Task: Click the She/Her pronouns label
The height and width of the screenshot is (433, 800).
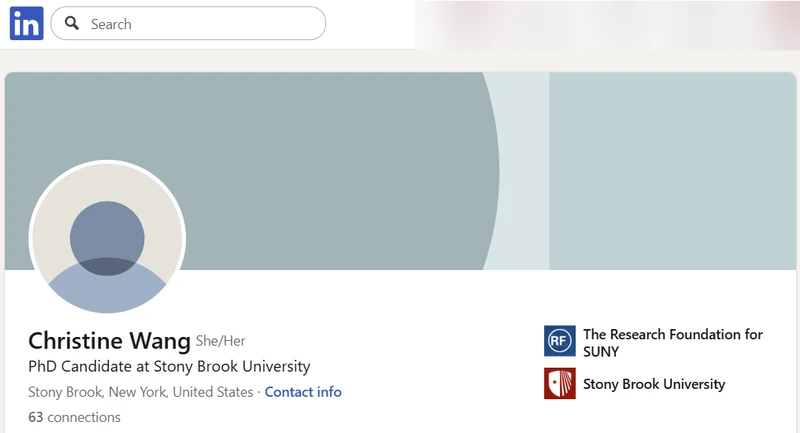Action: (x=220, y=341)
